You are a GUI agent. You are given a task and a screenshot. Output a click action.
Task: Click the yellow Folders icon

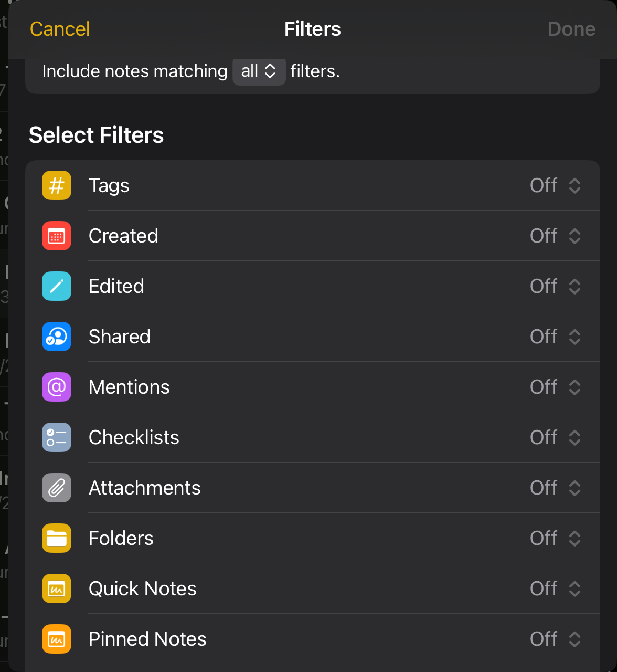(x=57, y=538)
